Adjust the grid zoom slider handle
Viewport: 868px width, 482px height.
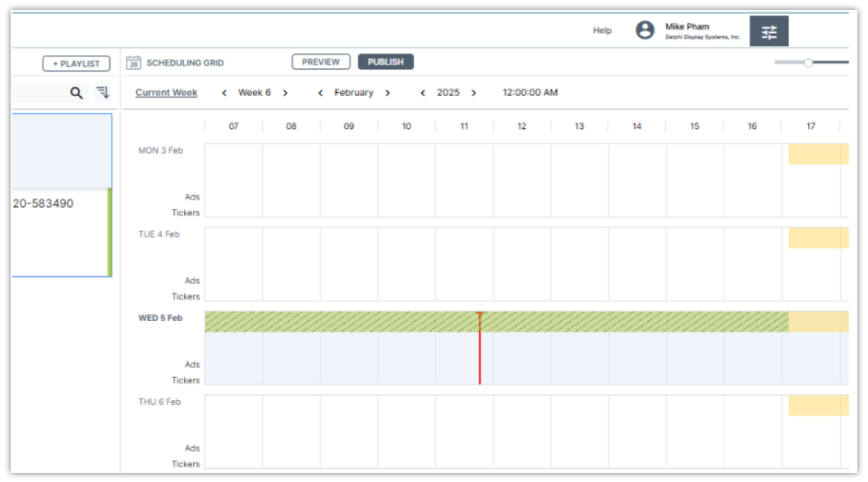[x=808, y=62]
